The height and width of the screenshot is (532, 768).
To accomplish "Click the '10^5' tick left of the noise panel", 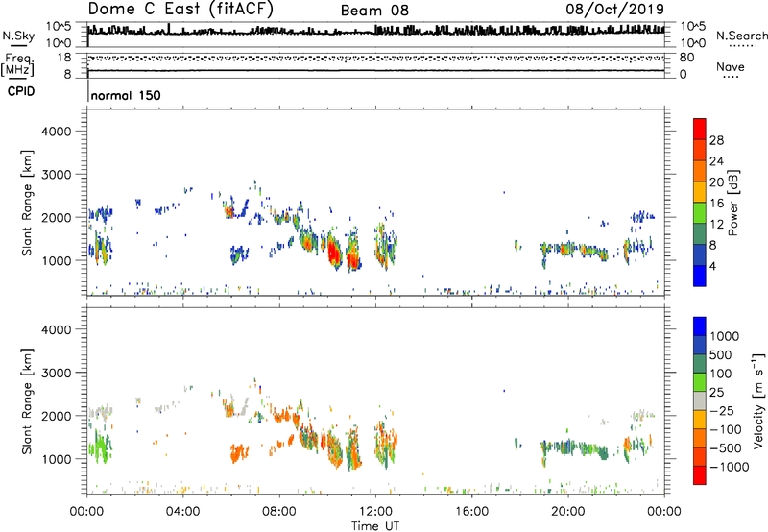I will (59, 26).
